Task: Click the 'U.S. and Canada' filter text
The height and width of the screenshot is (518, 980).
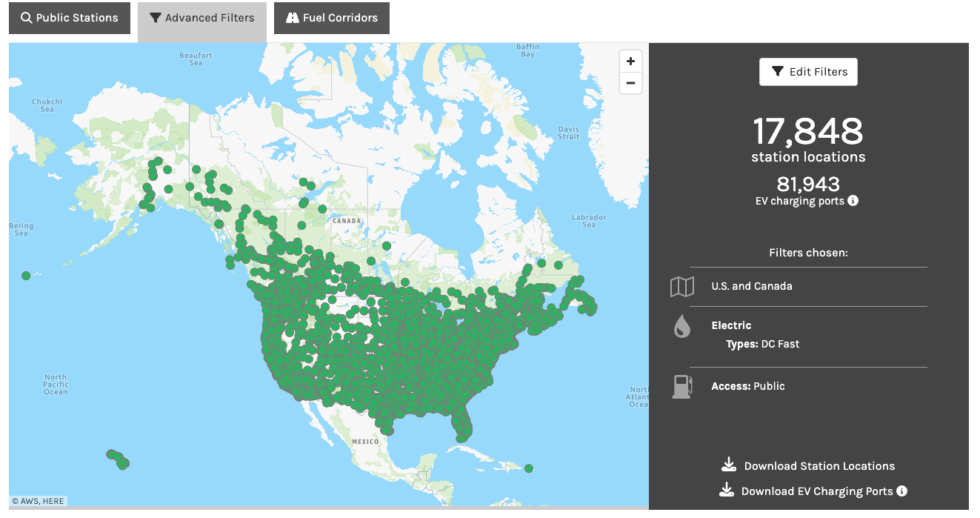Action: click(752, 286)
